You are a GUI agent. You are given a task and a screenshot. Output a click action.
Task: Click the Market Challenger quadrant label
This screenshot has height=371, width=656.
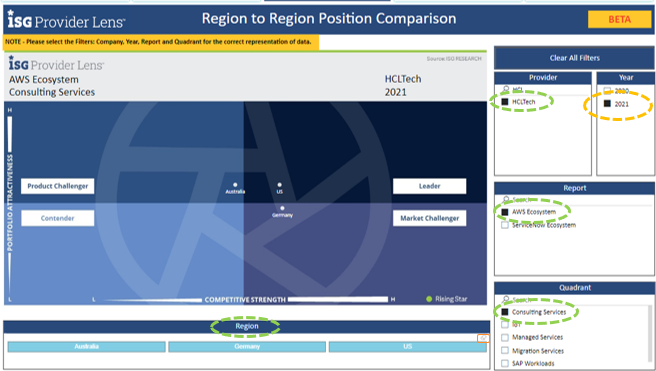(x=429, y=218)
